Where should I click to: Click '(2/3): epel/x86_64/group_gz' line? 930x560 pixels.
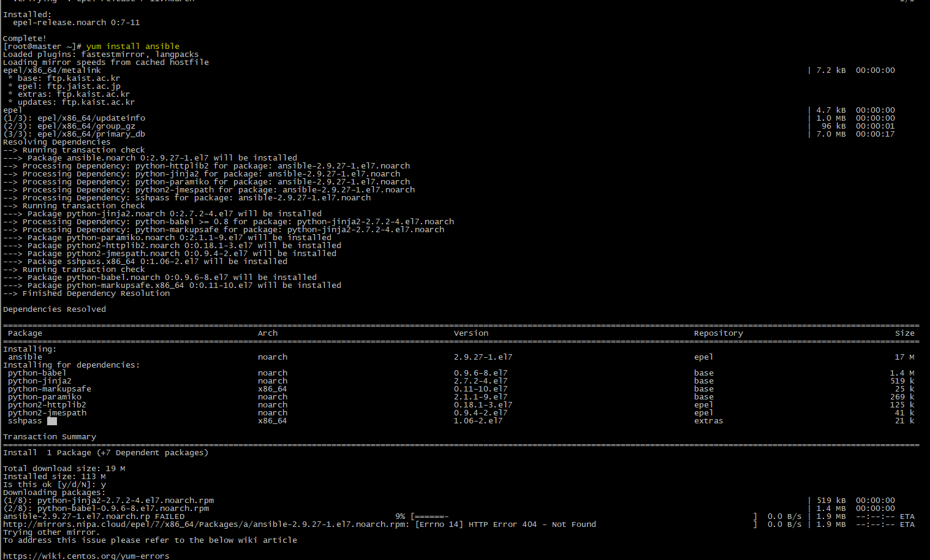[69, 126]
